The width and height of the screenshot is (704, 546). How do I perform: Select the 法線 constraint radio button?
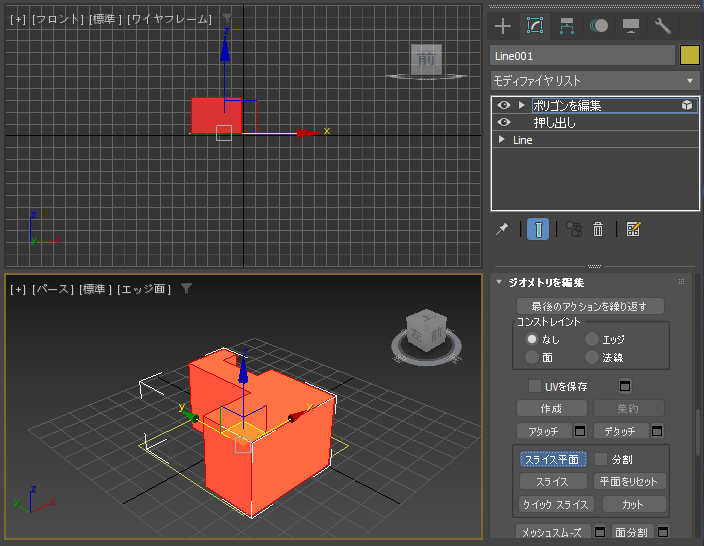(592, 357)
